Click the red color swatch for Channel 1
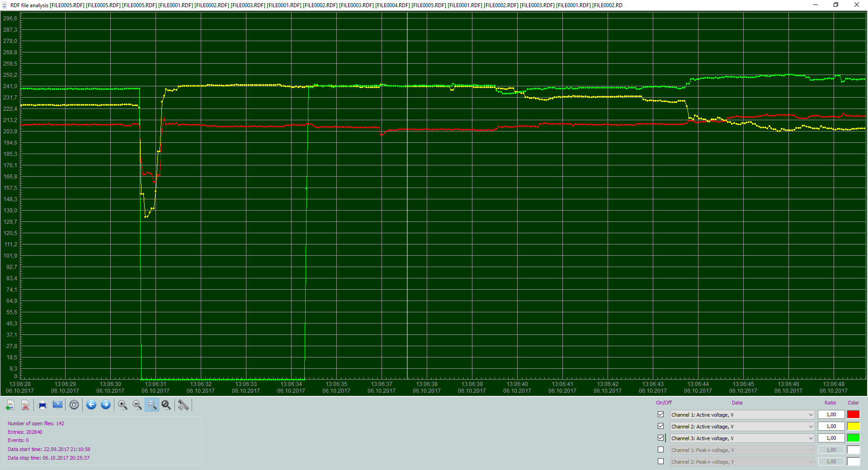 pos(854,414)
